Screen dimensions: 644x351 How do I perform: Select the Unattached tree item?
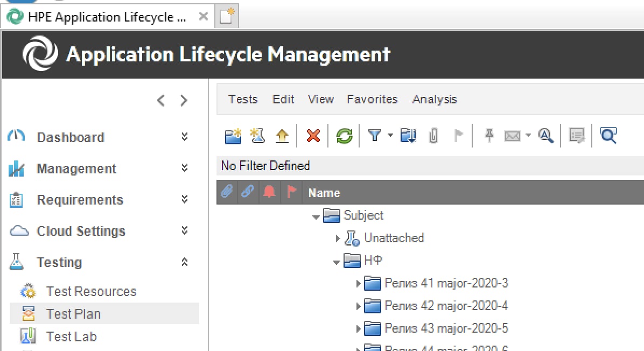point(394,238)
